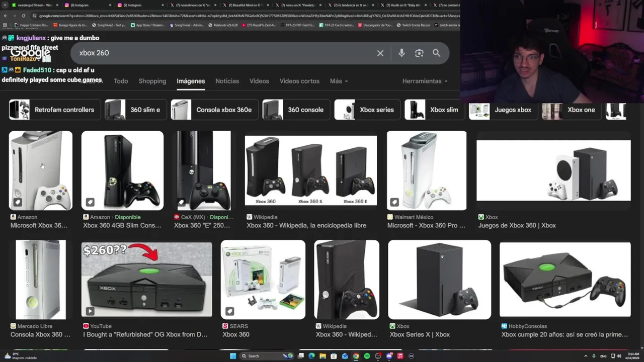Open the Xbox Series X image
Image resolution: width=644 pixels, height=362 pixels.
pos(439,280)
